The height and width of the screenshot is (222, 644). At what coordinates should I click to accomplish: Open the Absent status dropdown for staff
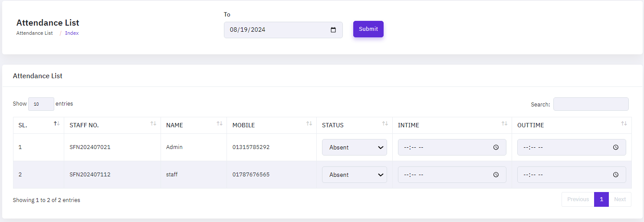click(x=355, y=175)
